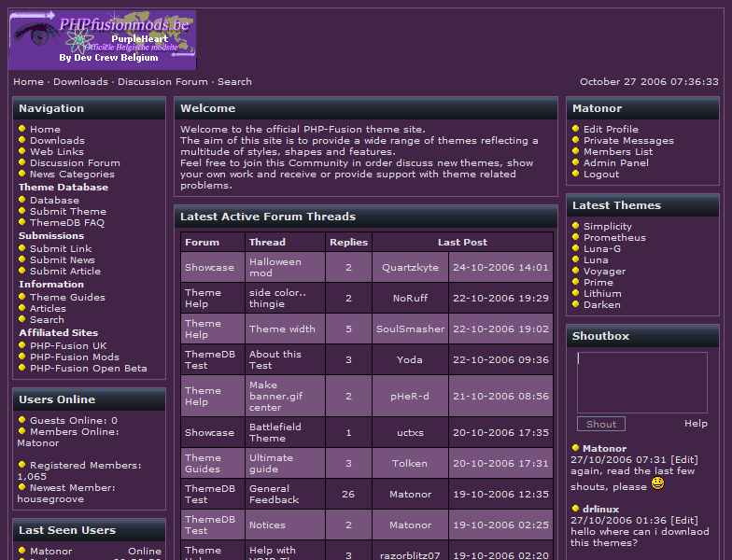Open the ThemeDB FAQ link
Viewport: 732px width, 560px height.
(67, 222)
